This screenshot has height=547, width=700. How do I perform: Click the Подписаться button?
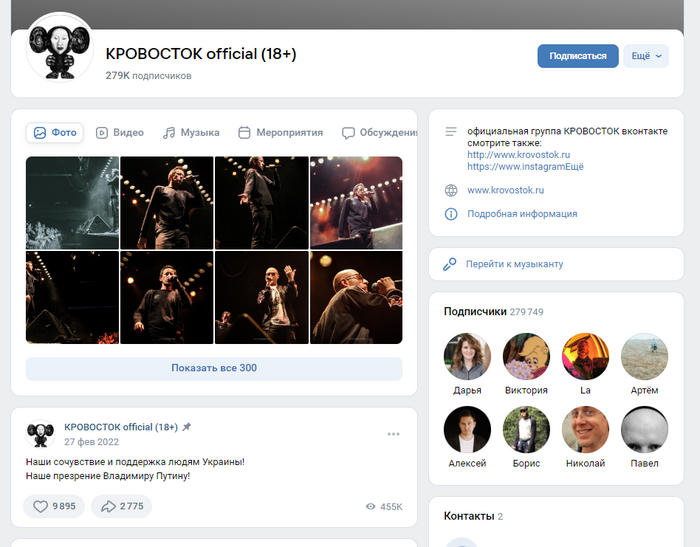coord(578,56)
